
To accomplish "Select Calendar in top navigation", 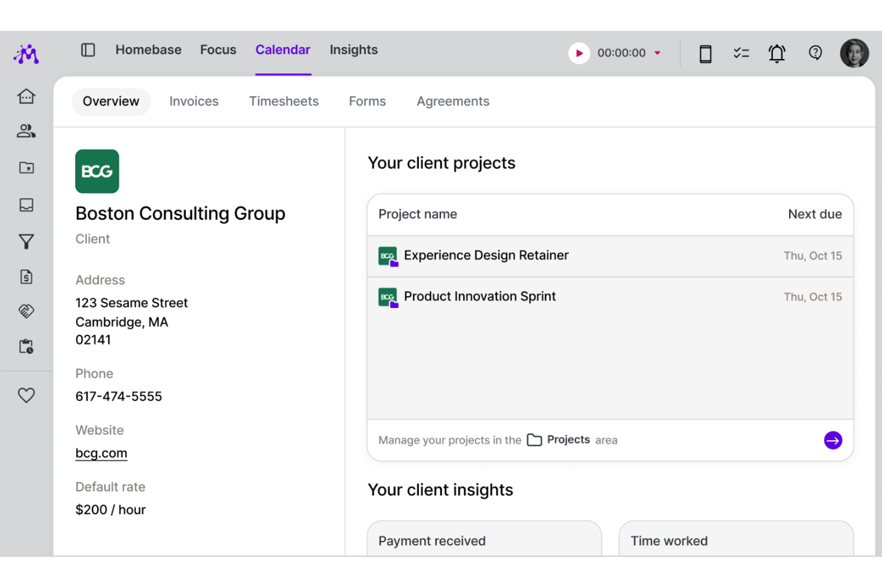I will point(283,50).
